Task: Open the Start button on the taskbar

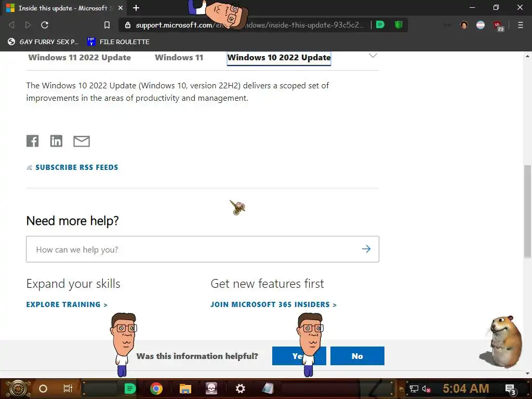Action: [18, 389]
